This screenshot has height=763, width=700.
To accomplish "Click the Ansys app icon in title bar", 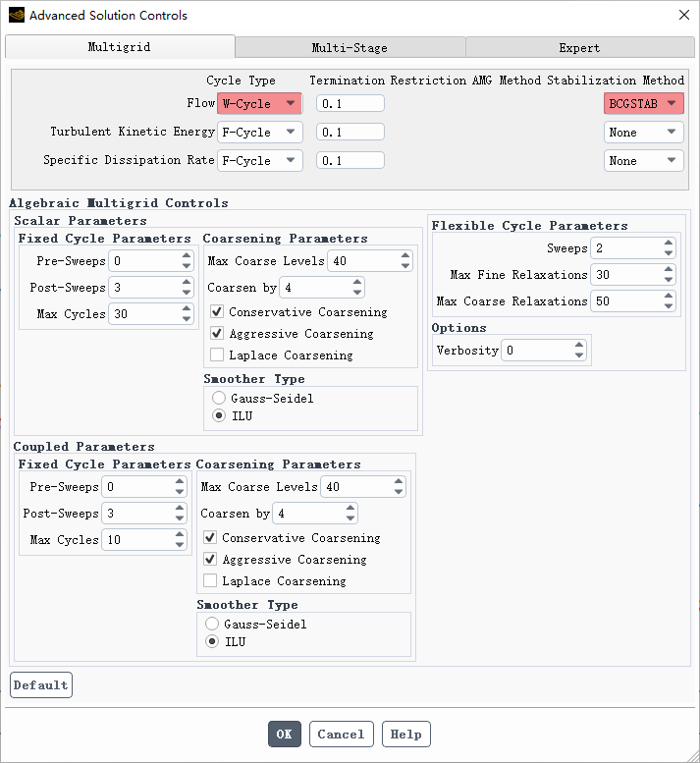I will (x=16, y=15).
